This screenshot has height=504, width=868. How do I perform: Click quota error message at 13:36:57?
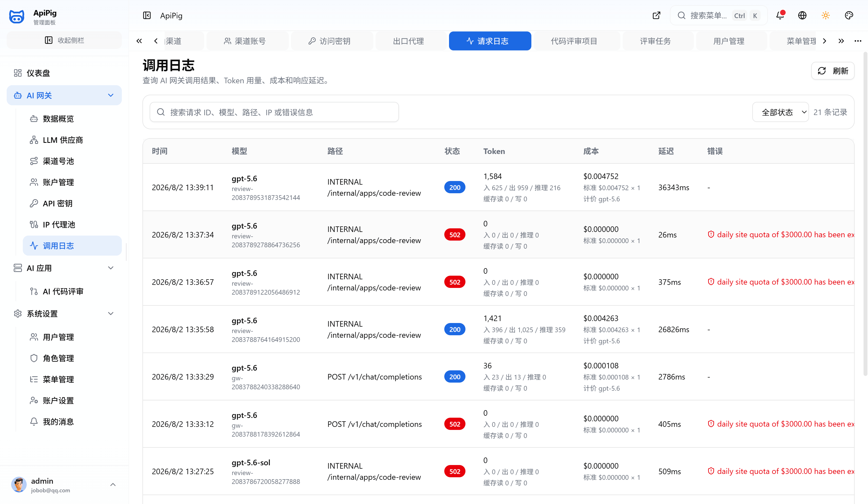click(x=781, y=282)
